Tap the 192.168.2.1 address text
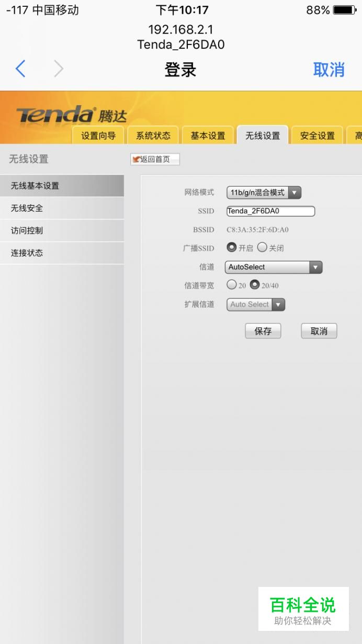362x644 pixels. click(180, 29)
